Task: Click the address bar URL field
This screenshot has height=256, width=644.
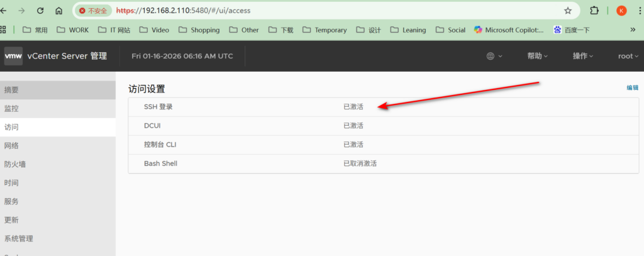Action: (314, 11)
